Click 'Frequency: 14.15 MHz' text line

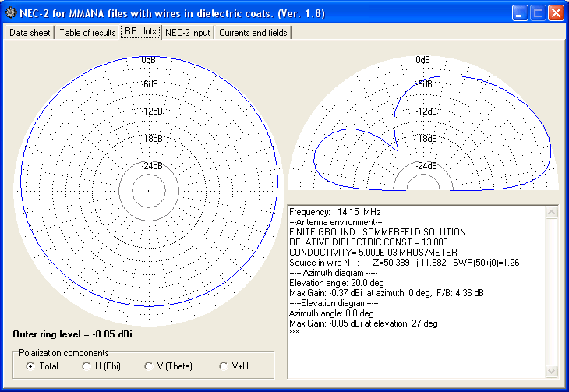pos(335,212)
